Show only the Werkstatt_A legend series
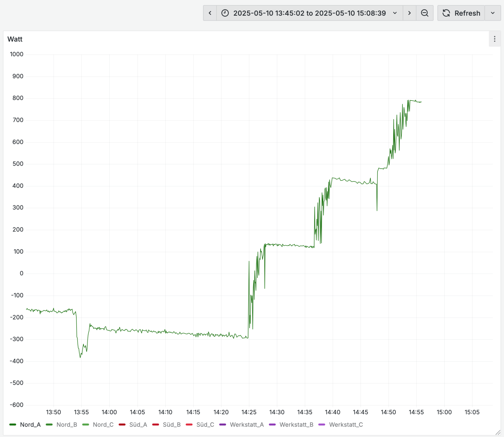This screenshot has height=437, width=504. pos(247,425)
